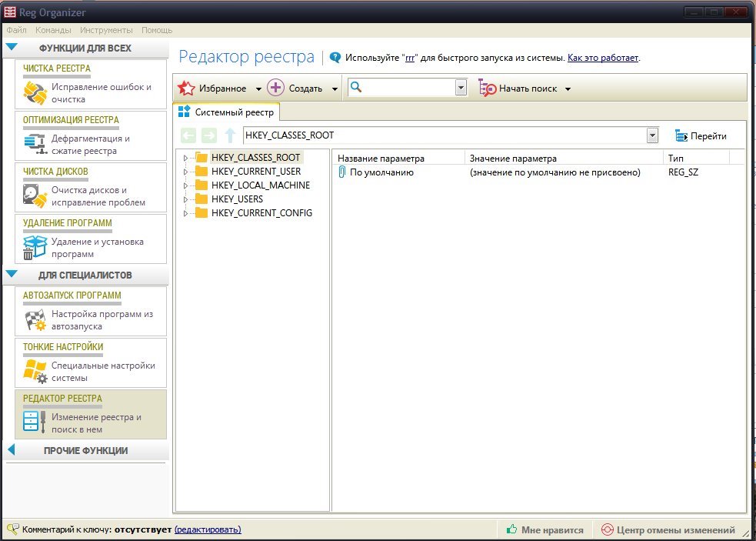Click the Тип column header
This screenshot has width=756, height=541.
[x=697, y=158]
